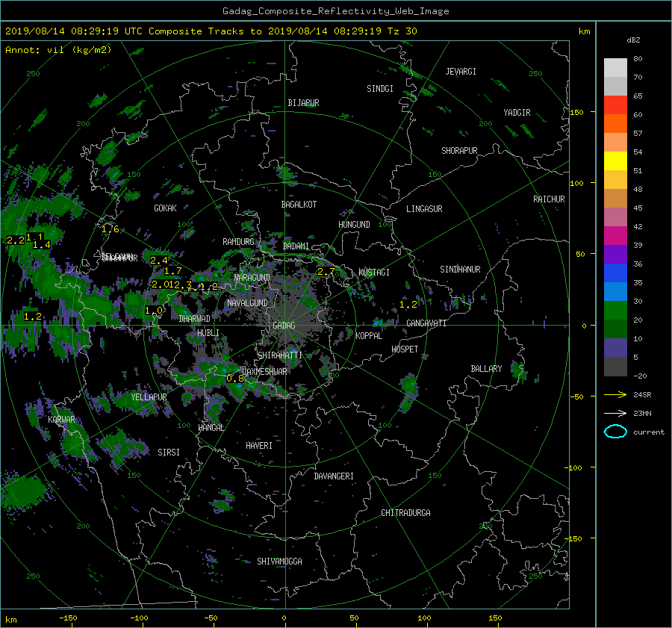Click the GADAG radar center label
The width and height of the screenshot is (672, 628).
[284, 326]
